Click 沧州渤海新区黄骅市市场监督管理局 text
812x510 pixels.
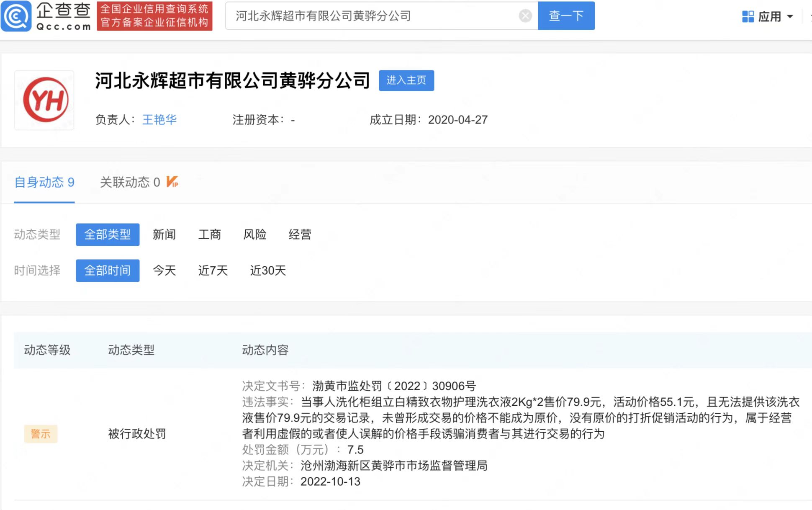394,466
